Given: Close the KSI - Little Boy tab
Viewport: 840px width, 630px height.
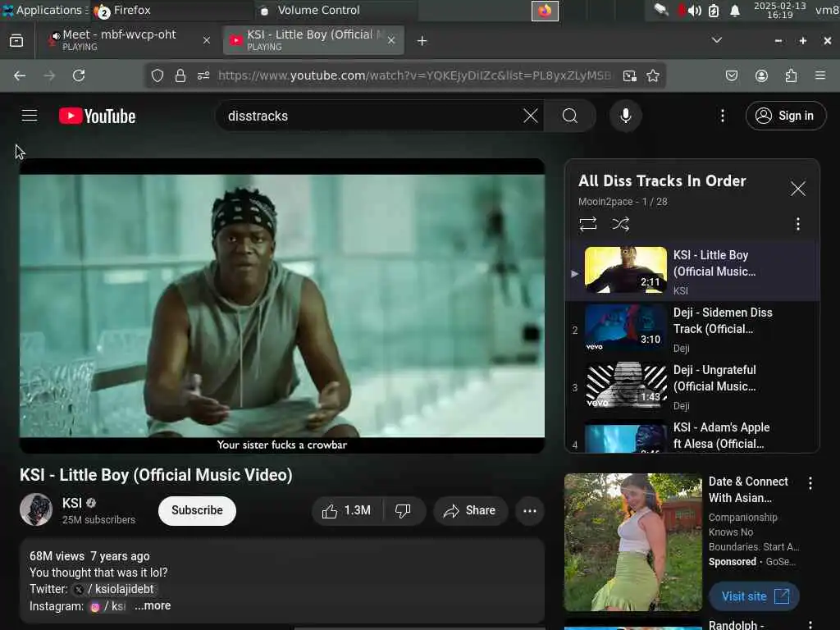Looking at the screenshot, I should click(x=391, y=40).
